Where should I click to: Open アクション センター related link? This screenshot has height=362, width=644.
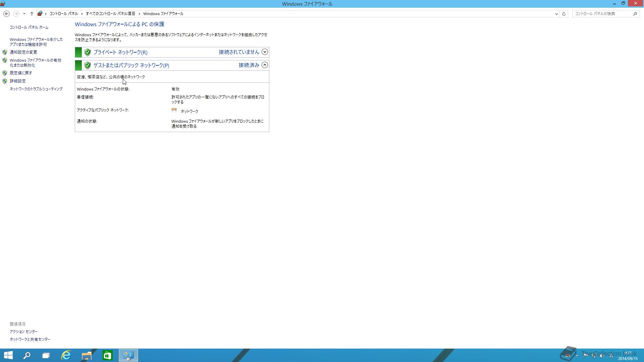pyautogui.click(x=23, y=331)
